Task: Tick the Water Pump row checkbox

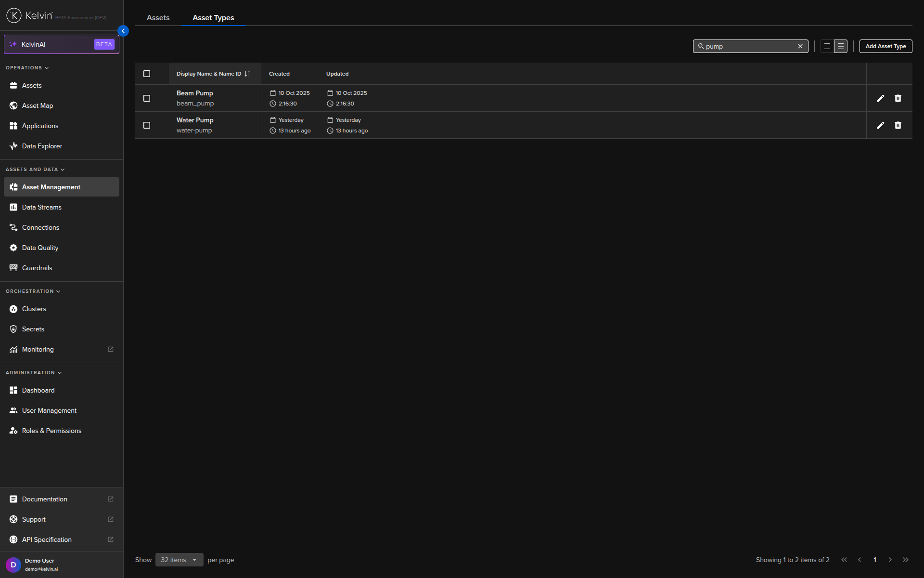Action: pos(147,125)
